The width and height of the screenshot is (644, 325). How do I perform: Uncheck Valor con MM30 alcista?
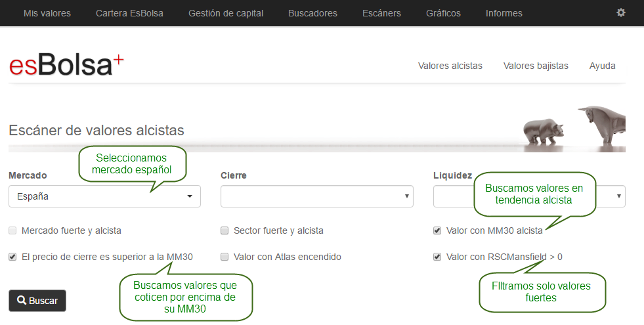(437, 230)
